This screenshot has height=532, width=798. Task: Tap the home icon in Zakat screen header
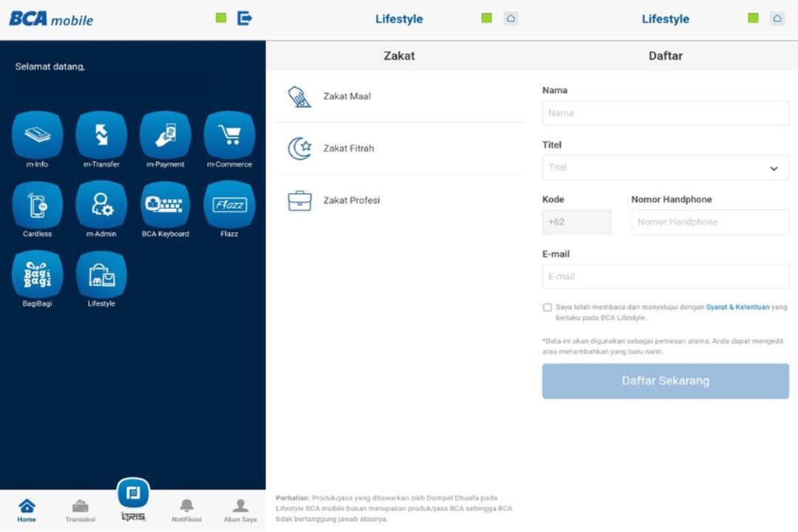[511, 18]
